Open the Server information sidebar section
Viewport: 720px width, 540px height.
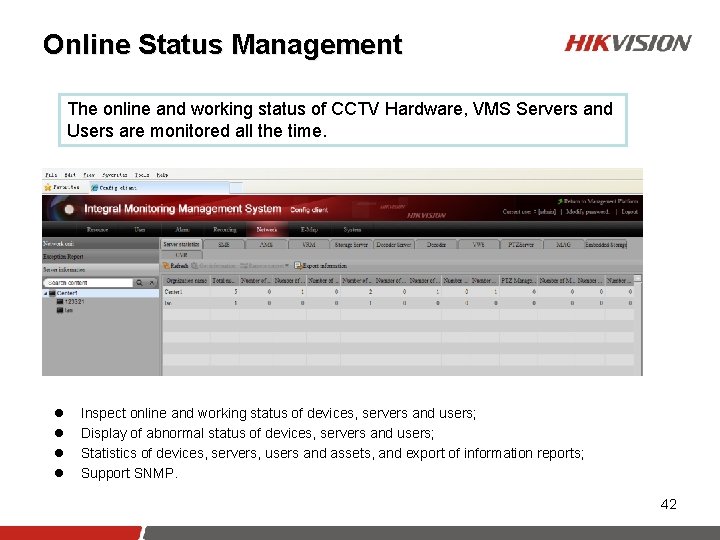click(x=101, y=270)
